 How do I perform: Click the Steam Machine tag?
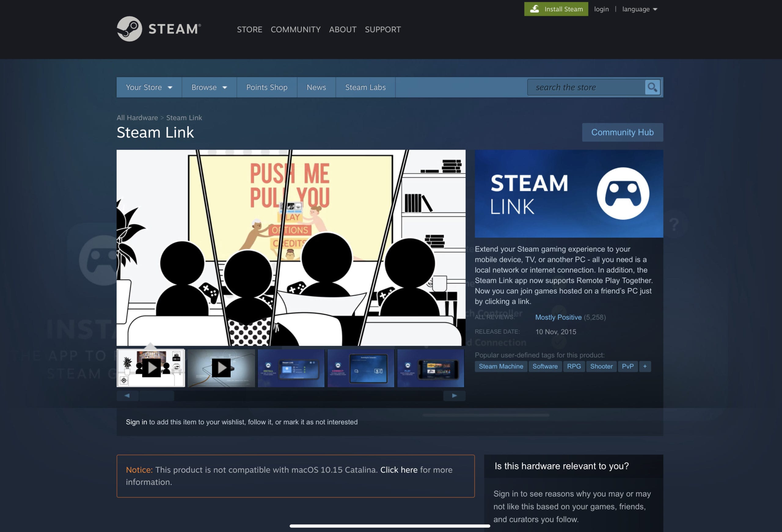(501, 366)
